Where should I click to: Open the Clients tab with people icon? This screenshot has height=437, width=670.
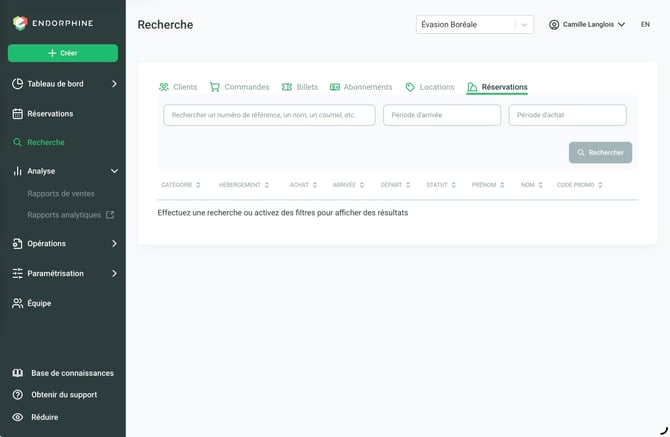click(x=178, y=87)
